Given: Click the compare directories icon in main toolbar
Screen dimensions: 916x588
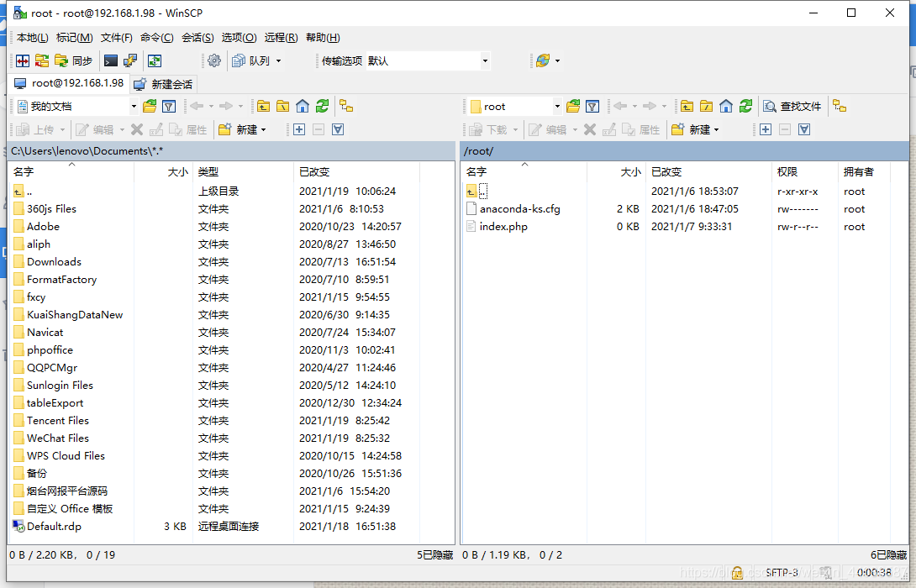Looking at the screenshot, I should 23,60.
